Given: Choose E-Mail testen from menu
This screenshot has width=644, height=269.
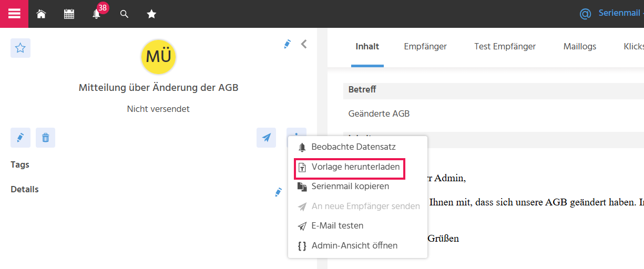Looking at the screenshot, I should tap(357, 226).
